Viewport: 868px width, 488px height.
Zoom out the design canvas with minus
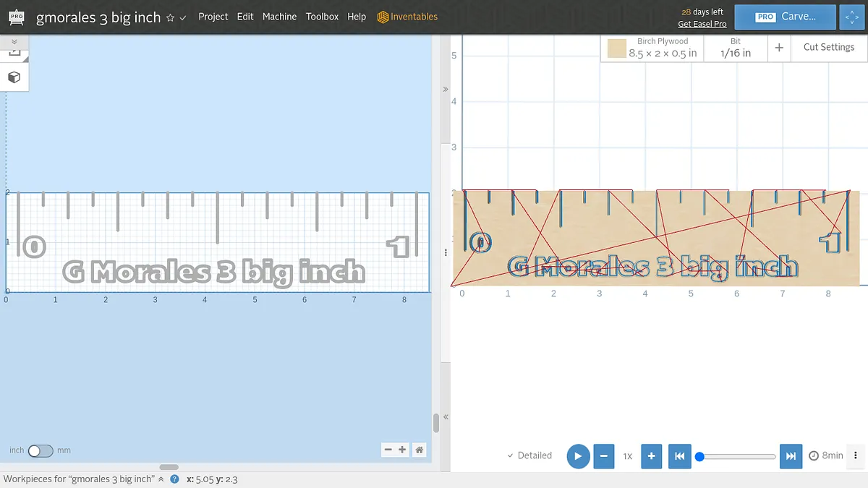(388, 450)
